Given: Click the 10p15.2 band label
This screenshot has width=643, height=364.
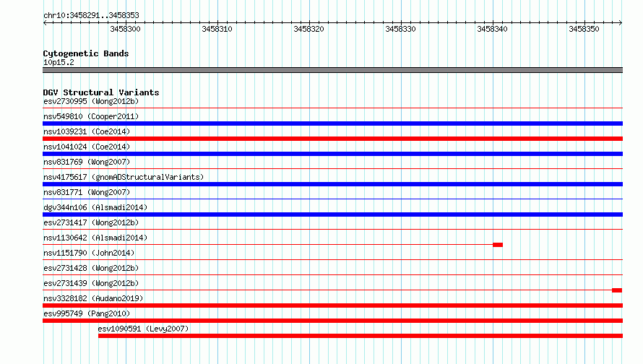Looking at the screenshot, I should (59, 62).
